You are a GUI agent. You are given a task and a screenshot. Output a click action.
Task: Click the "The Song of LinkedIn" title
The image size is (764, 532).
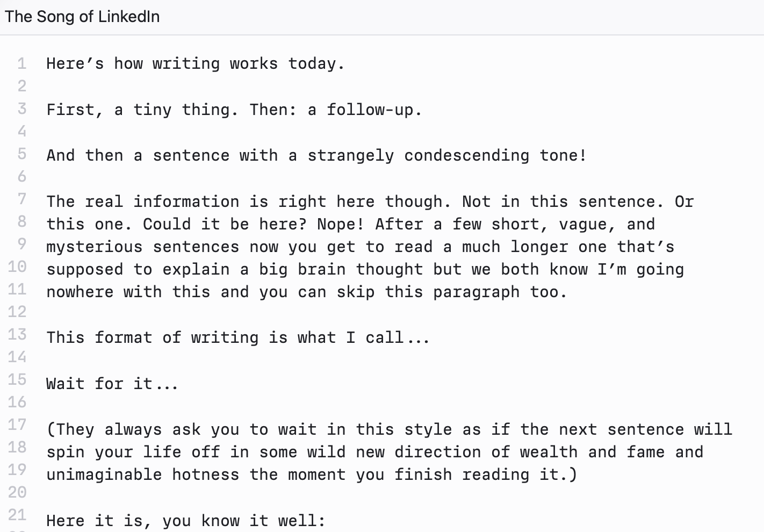point(82,17)
